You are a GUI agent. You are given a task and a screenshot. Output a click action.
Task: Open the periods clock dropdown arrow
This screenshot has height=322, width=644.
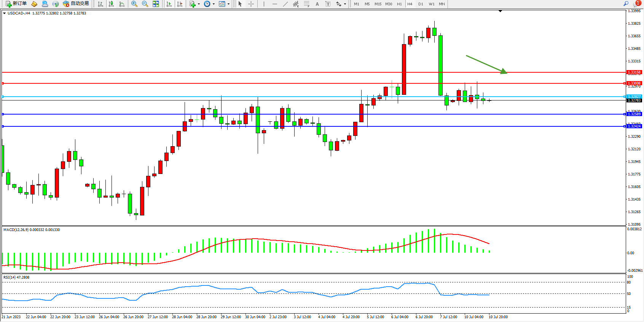[x=214, y=4]
